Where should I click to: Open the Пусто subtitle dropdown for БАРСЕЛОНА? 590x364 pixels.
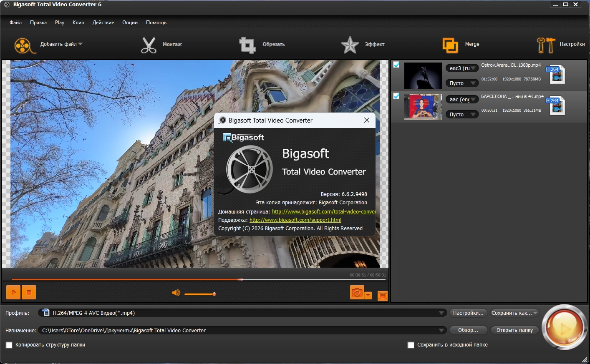point(462,114)
